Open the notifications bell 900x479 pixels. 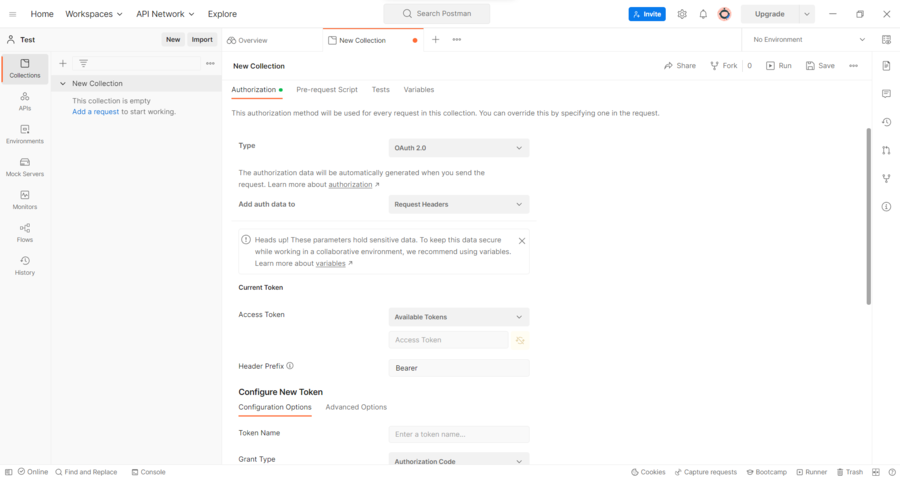(703, 14)
